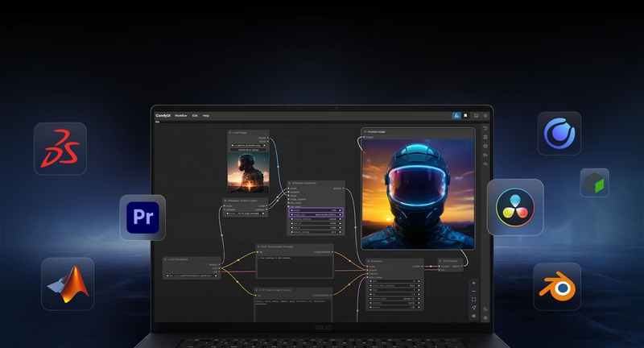Image resolution: width=644 pixels, height=348 pixels.
Task: Click the MATLAB app icon
Action: (x=68, y=284)
